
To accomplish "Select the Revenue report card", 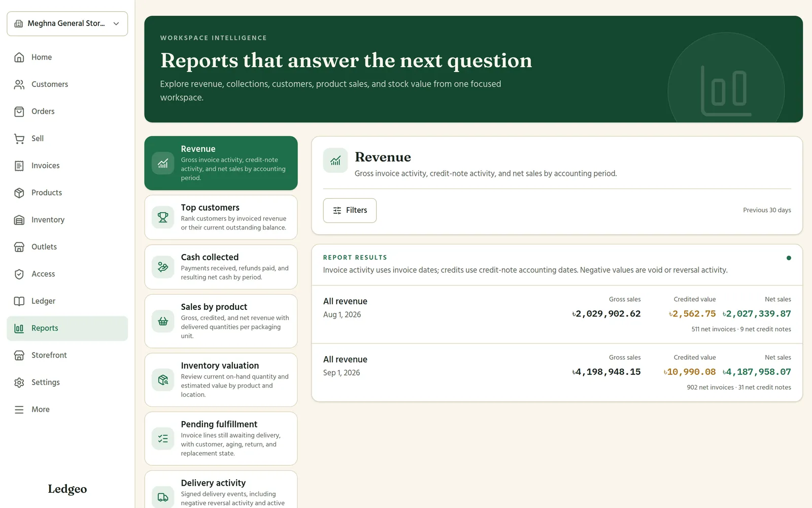I will [x=221, y=163].
